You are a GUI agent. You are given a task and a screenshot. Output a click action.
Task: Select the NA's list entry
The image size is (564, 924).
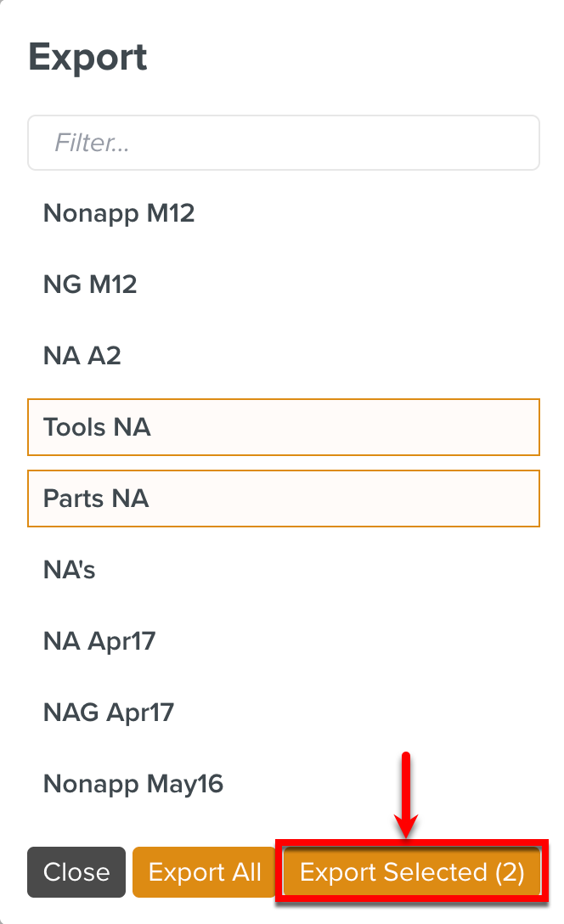(70, 570)
